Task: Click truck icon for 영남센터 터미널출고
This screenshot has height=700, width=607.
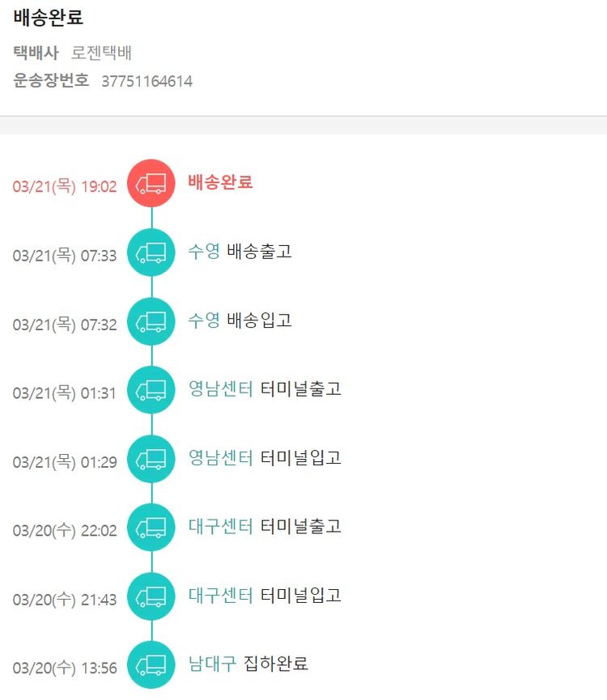Action: tap(151, 391)
